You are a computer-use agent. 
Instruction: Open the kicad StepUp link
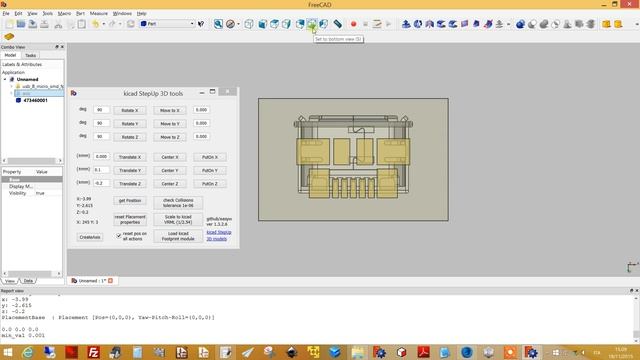pyautogui.click(x=219, y=232)
